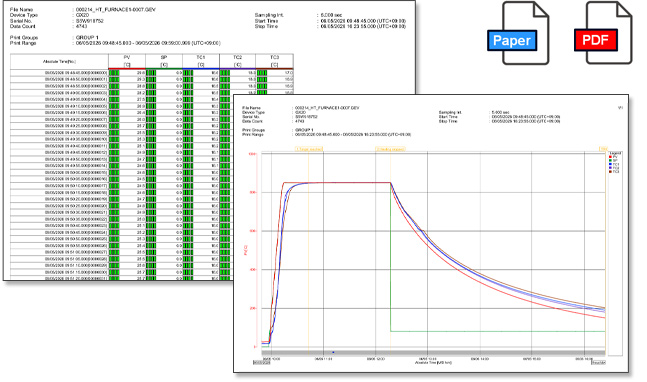Select the TC1 column header in the table
The height and width of the screenshot is (382, 647).
click(x=201, y=61)
